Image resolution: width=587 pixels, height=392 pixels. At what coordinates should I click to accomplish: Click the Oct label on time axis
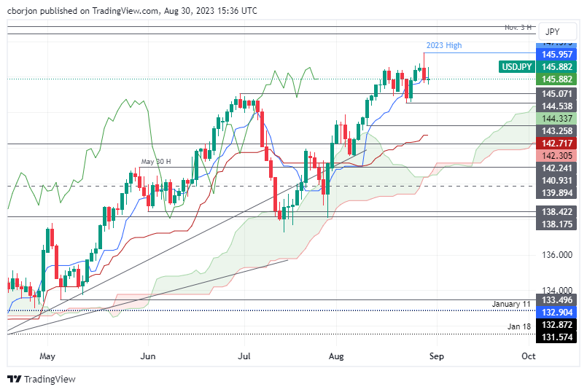529,356
